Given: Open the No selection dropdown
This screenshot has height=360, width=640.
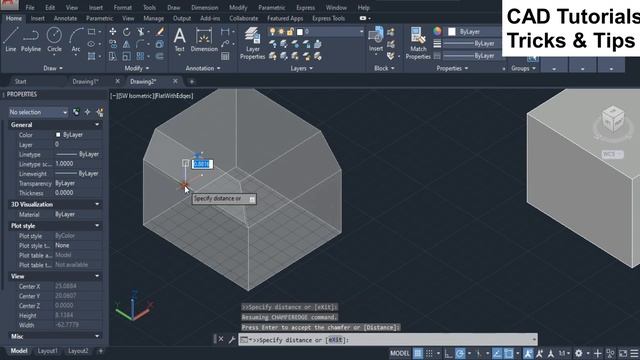Looking at the screenshot, I should tap(38, 112).
